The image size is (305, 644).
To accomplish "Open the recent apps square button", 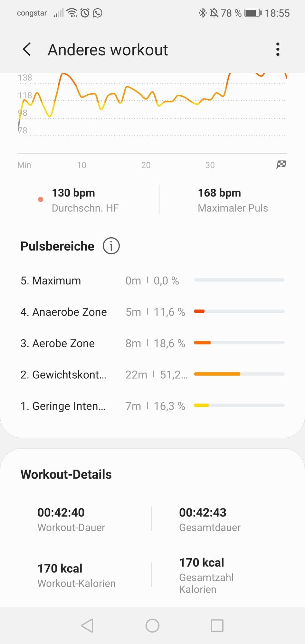I will (217, 626).
